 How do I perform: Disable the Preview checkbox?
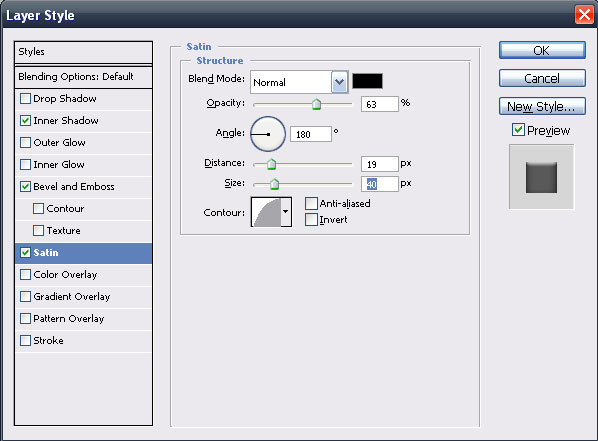point(518,130)
